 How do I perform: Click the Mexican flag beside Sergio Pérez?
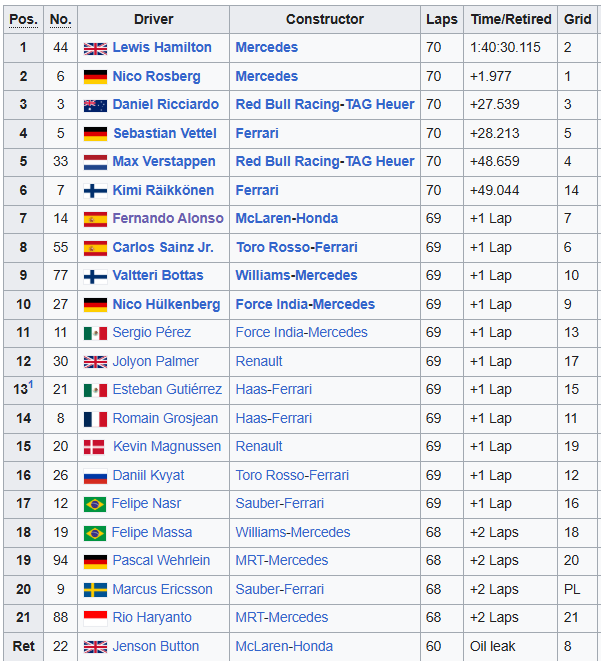95,333
